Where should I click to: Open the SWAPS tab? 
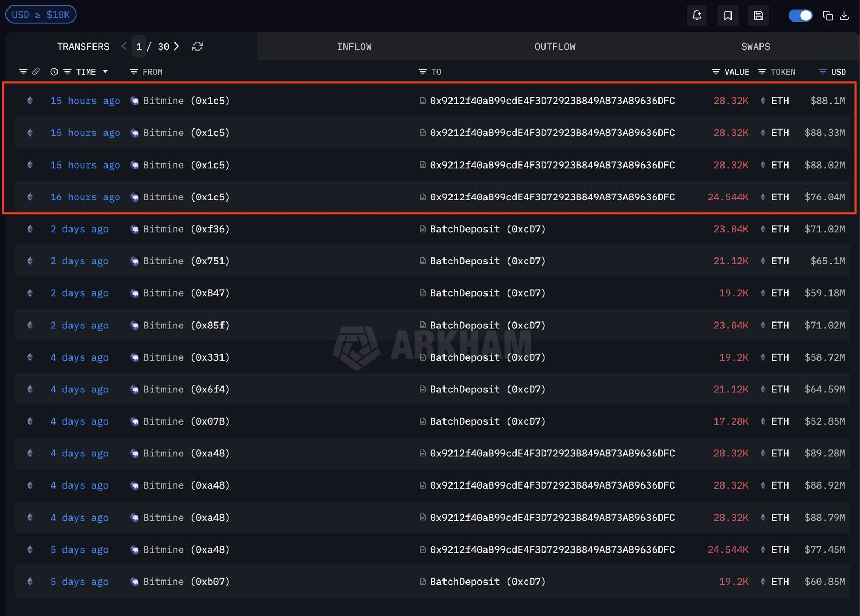(755, 47)
